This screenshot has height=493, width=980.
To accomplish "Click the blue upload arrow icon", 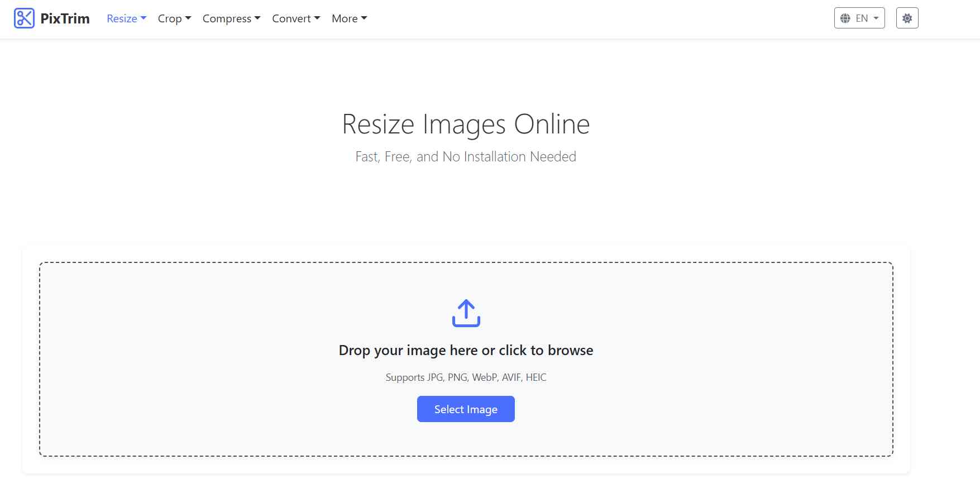I will coord(466,313).
